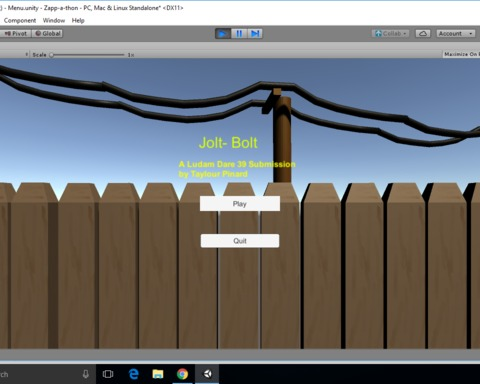Open the Component menu
This screenshot has height=384, width=480.
coord(20,20)
